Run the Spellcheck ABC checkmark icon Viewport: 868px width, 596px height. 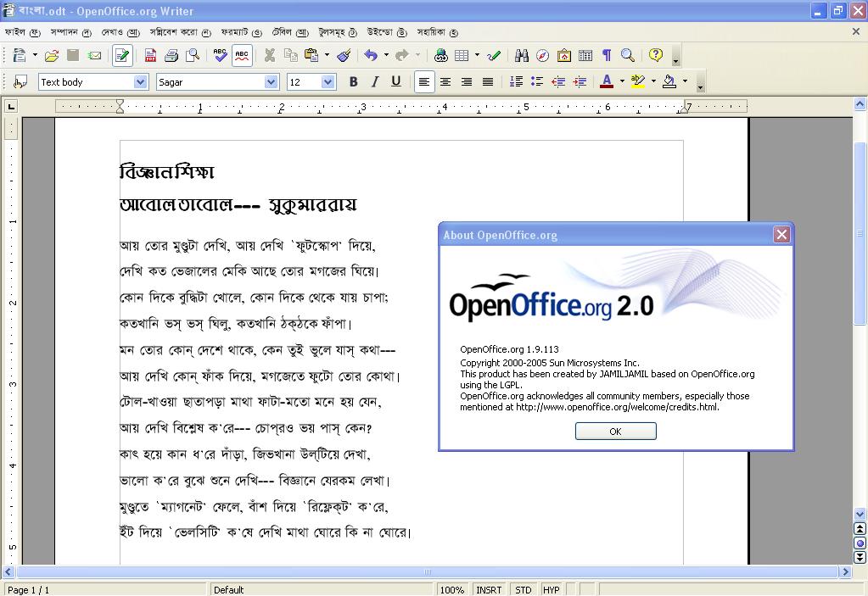[221, 55]
